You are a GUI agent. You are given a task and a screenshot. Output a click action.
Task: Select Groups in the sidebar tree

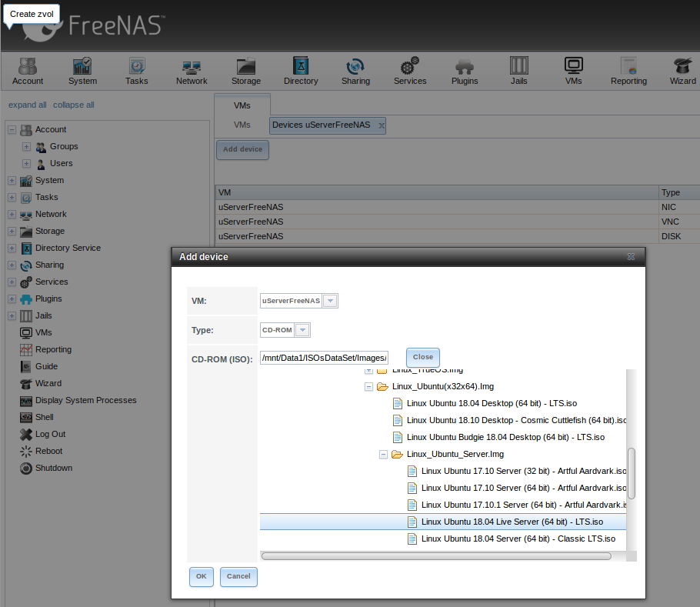click(64, 146)
